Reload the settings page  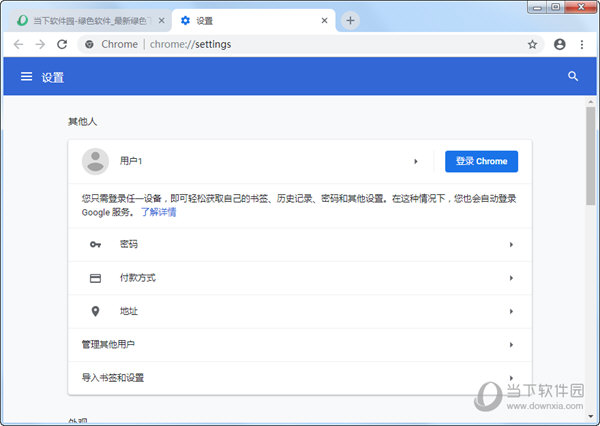pos(62,44)
